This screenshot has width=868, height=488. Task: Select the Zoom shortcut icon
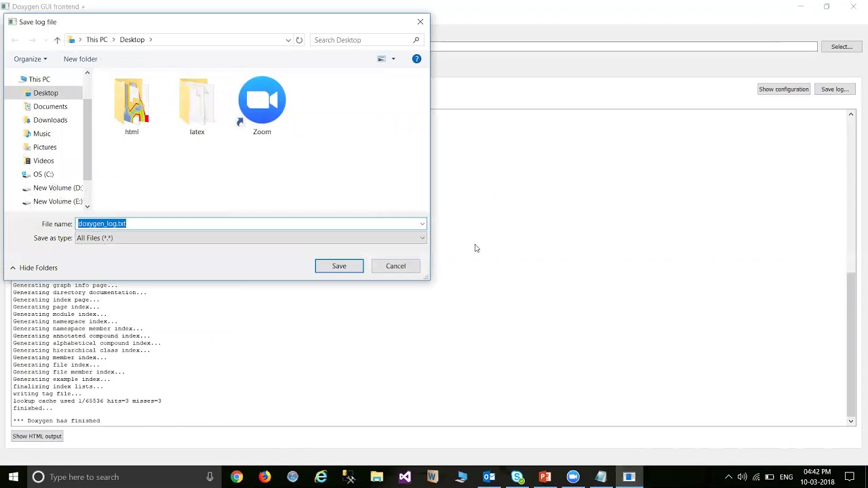[x=262, y=106]
